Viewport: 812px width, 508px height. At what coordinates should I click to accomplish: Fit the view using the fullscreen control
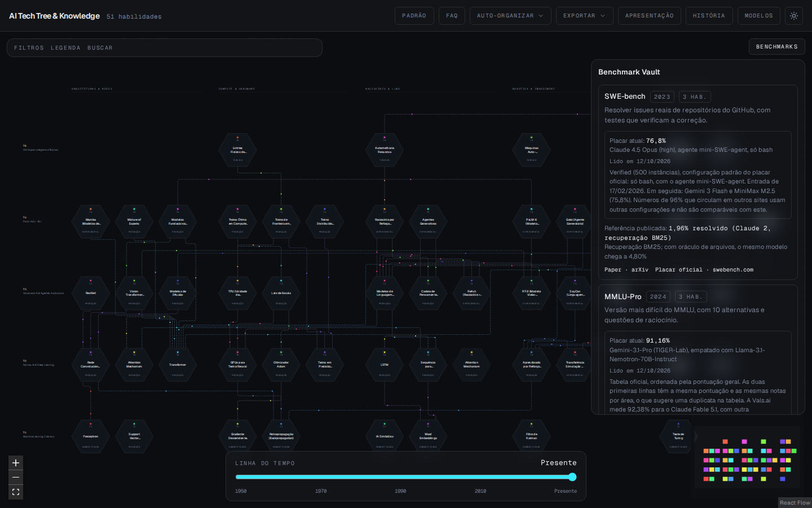(16, 492)
